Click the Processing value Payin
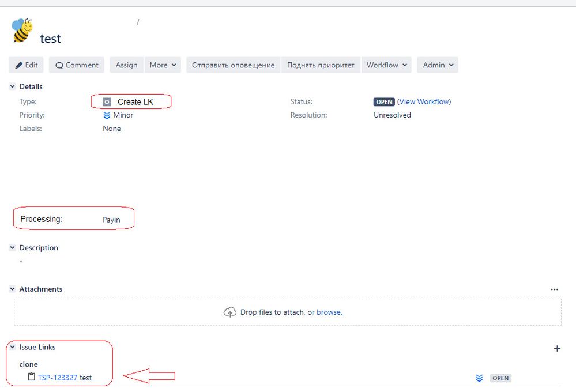 (111, 220)
